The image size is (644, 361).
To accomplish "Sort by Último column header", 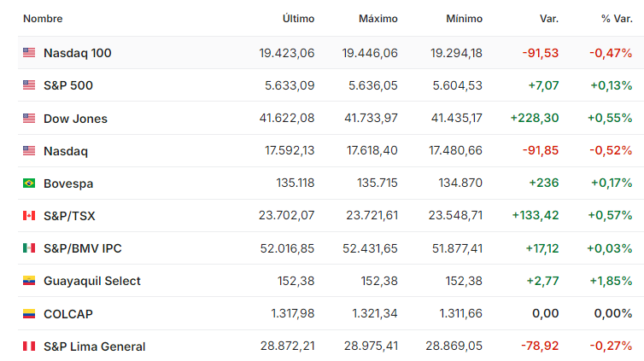I will [x=298, y=19].
